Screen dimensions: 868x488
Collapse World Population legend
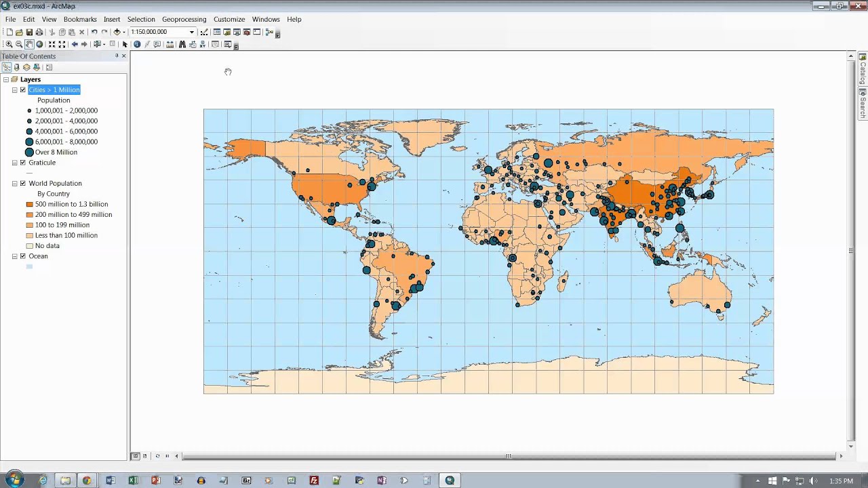click(x=15, y=183)
